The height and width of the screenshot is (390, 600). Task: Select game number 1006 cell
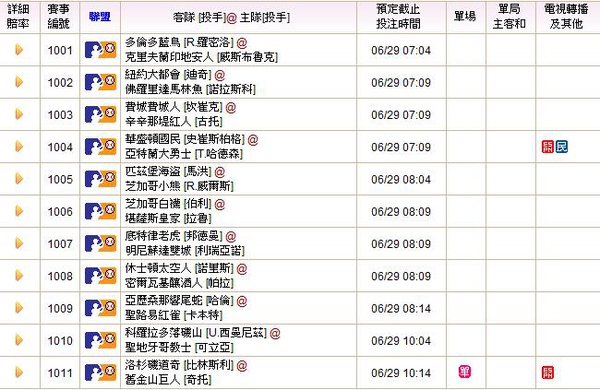tap(60, 211)
